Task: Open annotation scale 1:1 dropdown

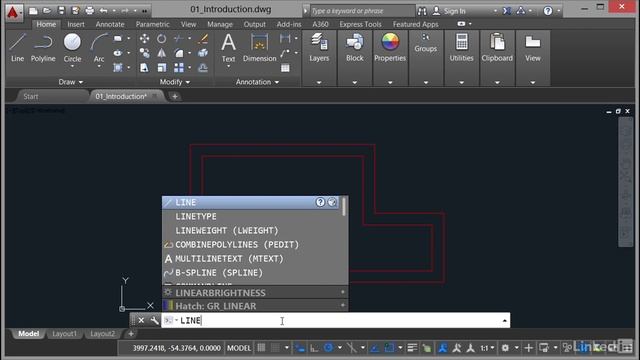Action: point(487,348)
